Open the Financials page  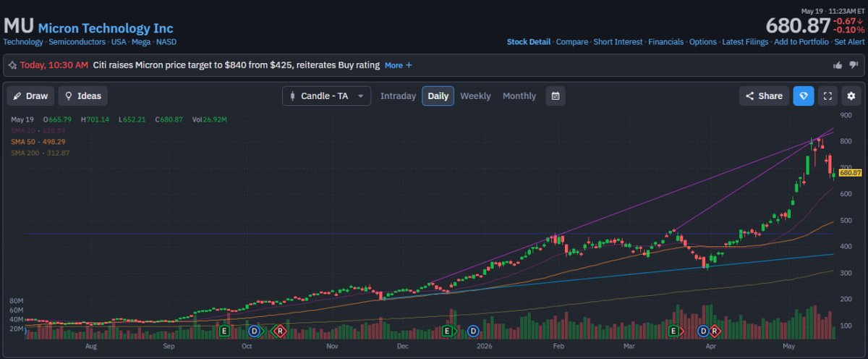(x=665, y=42)
